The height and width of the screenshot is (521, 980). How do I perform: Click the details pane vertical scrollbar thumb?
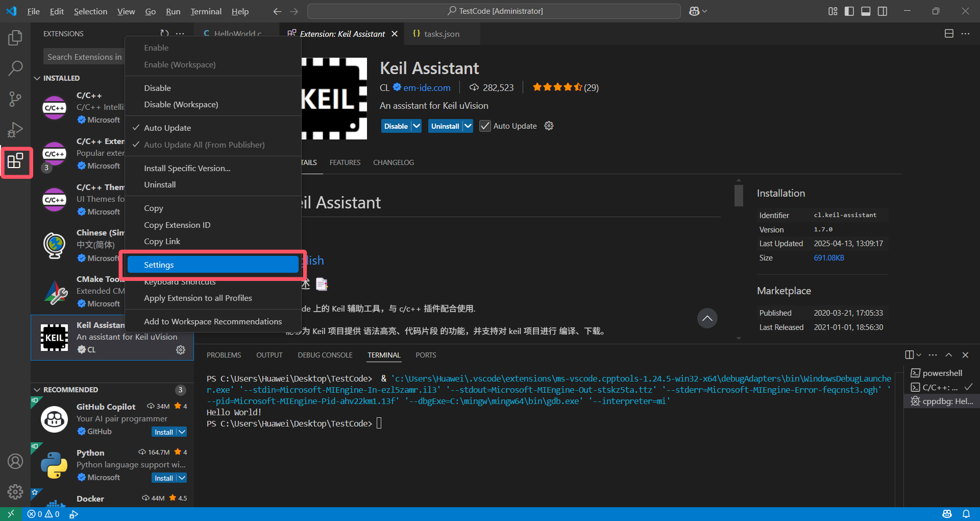tap(739, 195)
